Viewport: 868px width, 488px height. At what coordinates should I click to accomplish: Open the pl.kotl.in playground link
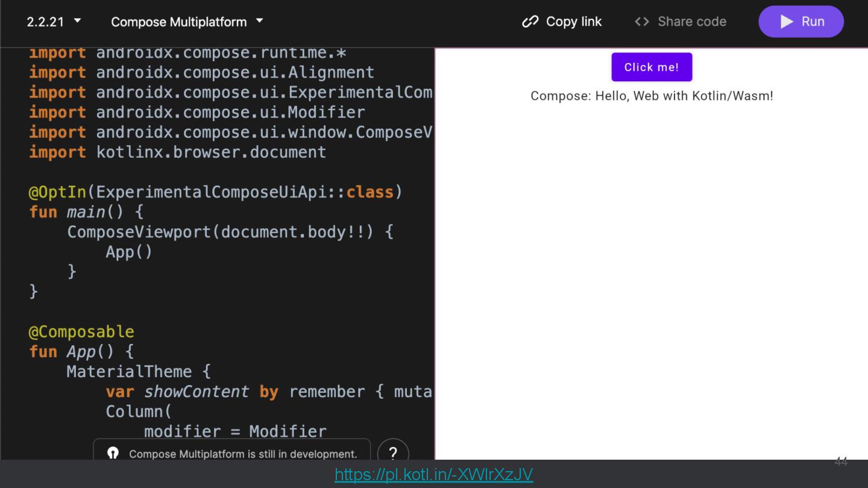(433, 475)
